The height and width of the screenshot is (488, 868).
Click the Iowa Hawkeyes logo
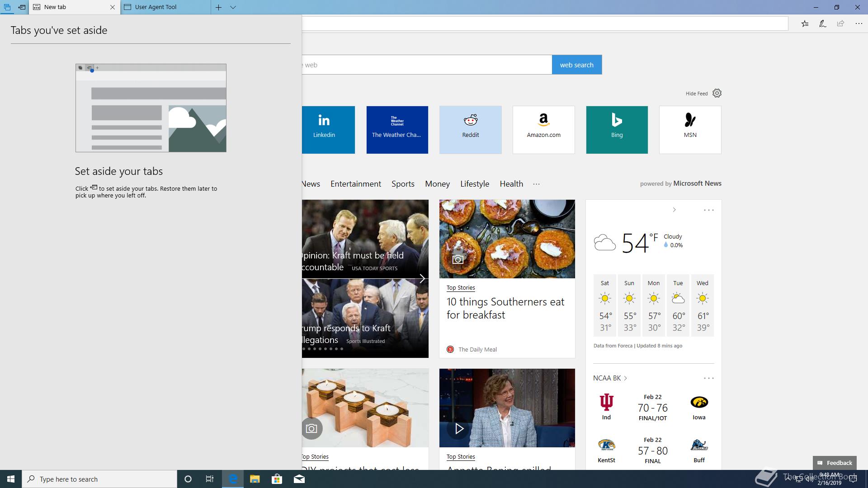pyautogui.click(x=699, y=402)
